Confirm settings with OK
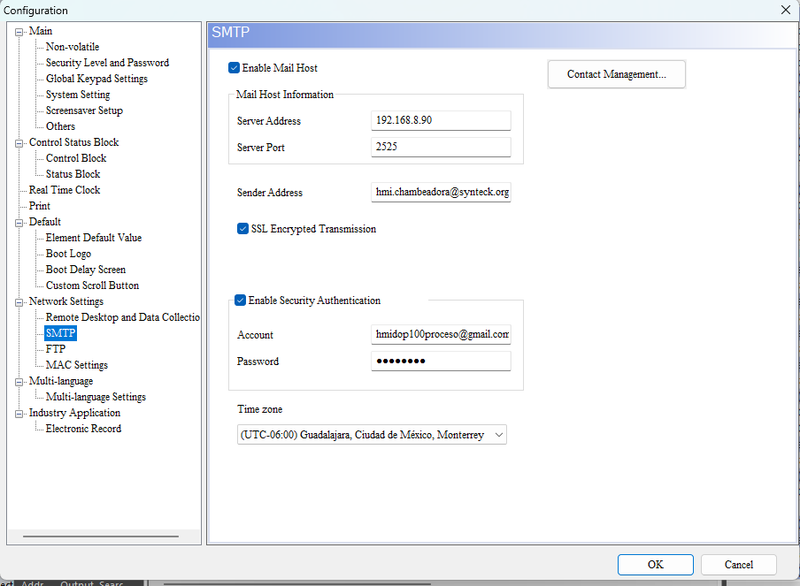The height and width of the screenshot is (586, 800). point(655,564)
